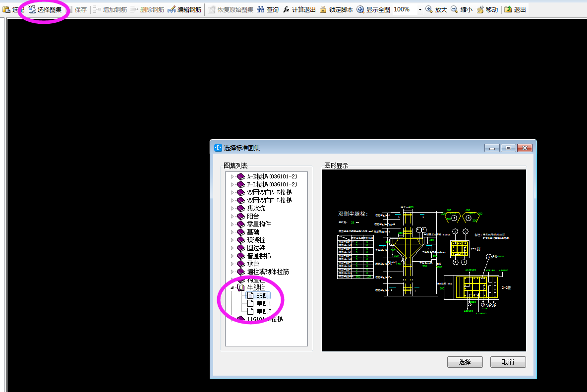Screen dimensions: 587x392
Task: Click the 锁定脚本 lock icon
Action: click(323, 9)
